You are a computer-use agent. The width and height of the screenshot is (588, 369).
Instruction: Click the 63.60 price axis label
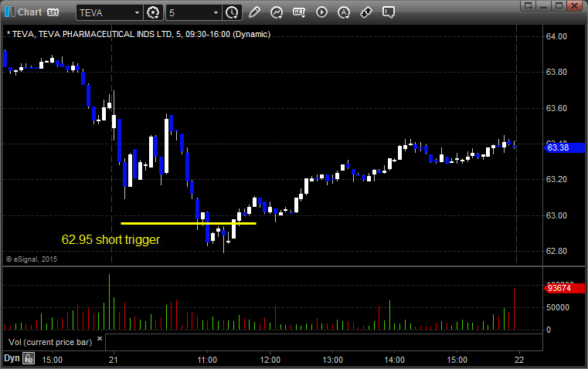(556, 108)
